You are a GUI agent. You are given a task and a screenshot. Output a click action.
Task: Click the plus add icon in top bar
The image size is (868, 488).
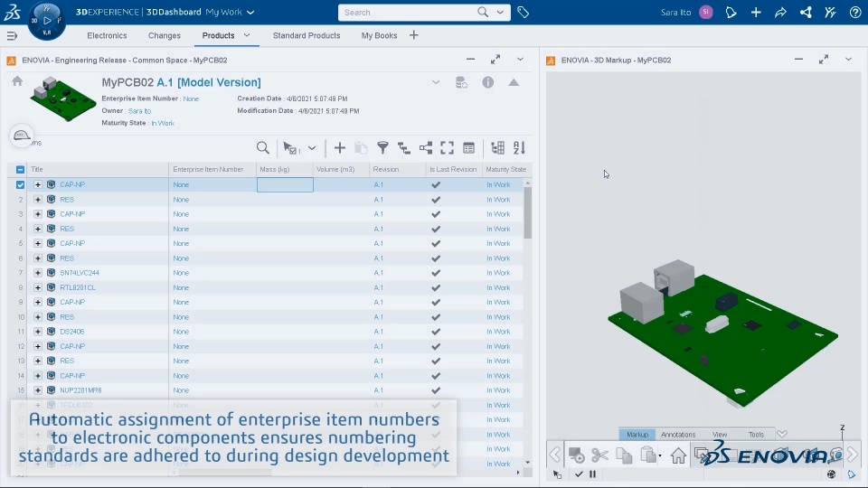(x=756, y=12)
